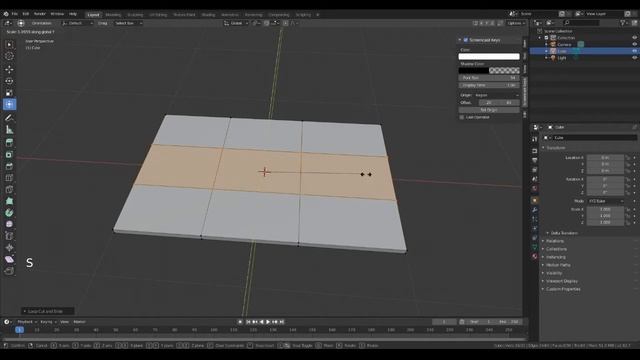Open the Select Box drag dropdown
Screen dimensions: 640x360
(128, 23)
